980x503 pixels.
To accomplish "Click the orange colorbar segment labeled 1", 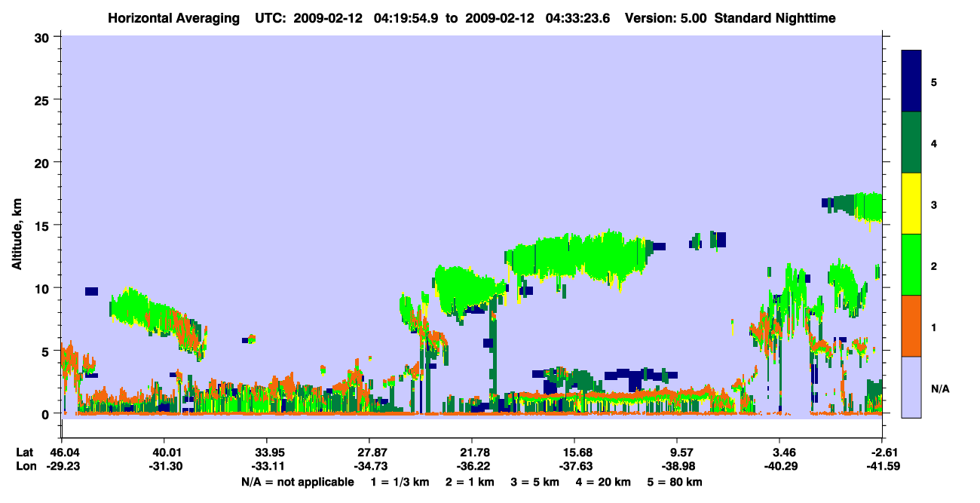I will pos(911,326).
